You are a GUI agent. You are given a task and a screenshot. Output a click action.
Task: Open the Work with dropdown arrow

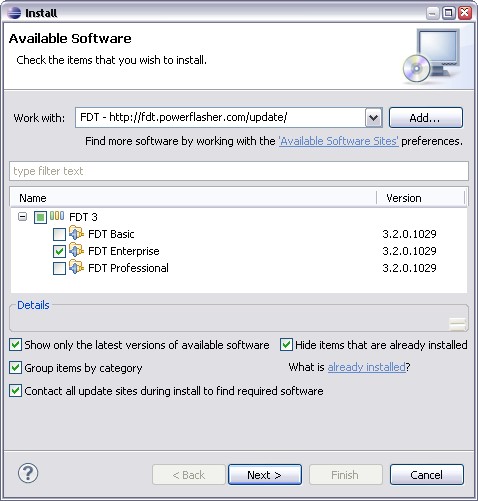pyautogui.click(x=374, y=117)
